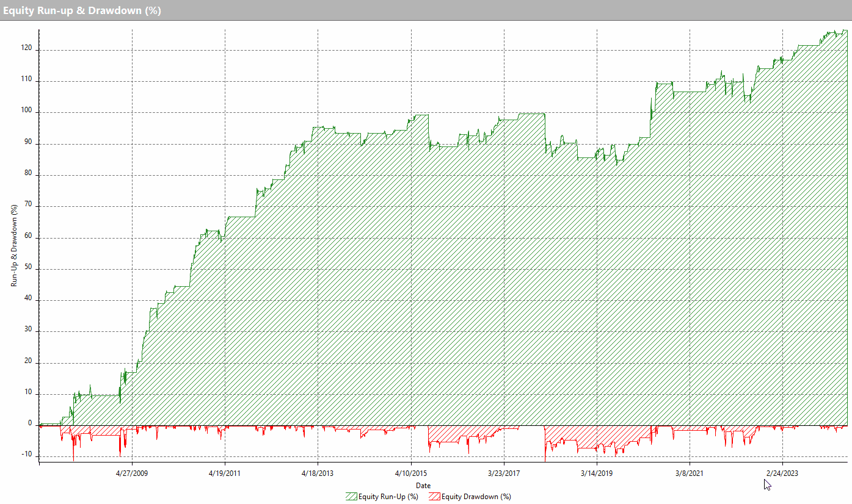Click the vertical 'Run-Up & Drawdown (%)' axis title
This screenshot has height=504, width=852.
click(15, 245)
